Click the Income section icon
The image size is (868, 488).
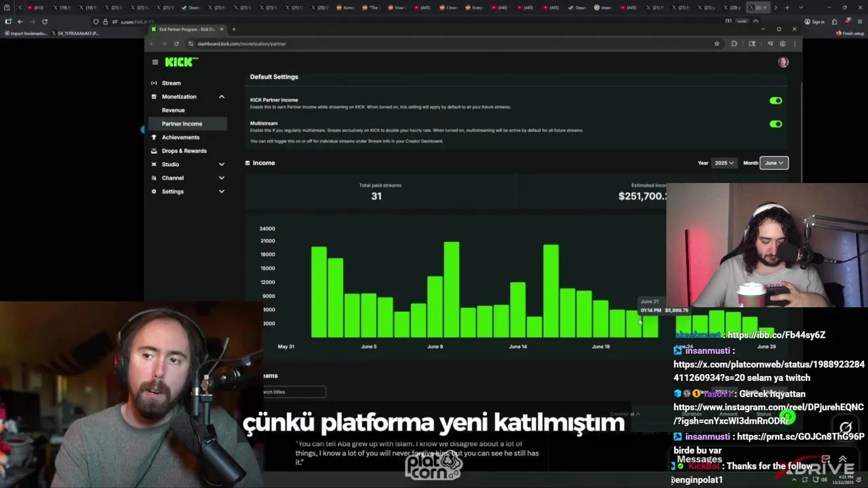[x=248, y=163]
